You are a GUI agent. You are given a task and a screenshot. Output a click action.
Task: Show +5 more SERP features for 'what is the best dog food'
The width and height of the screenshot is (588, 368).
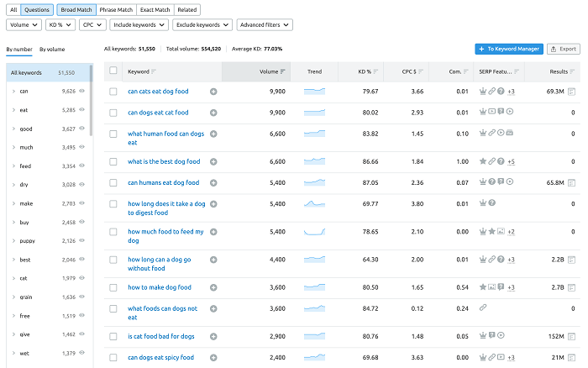511,161
